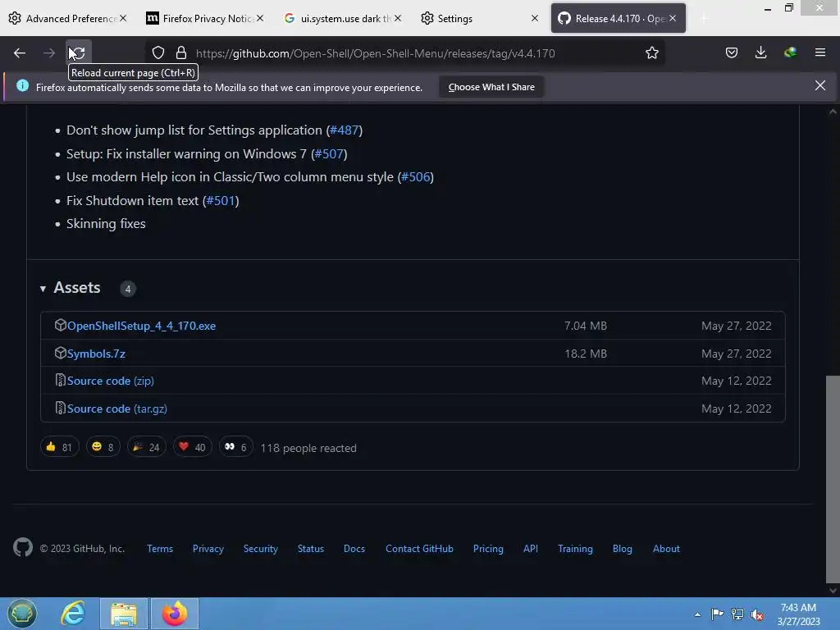
Task: Add a heart reaction
Action: click(192, 447)
